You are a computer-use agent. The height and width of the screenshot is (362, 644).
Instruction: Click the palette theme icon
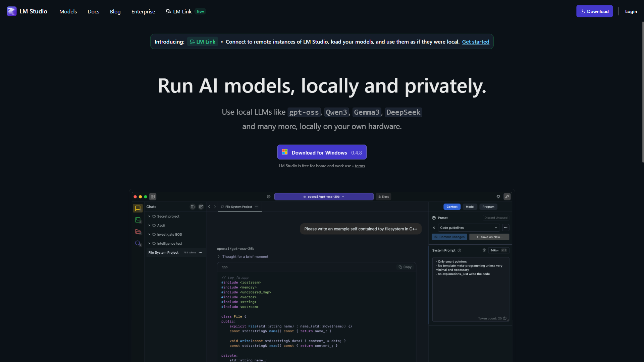coord(498,197)
